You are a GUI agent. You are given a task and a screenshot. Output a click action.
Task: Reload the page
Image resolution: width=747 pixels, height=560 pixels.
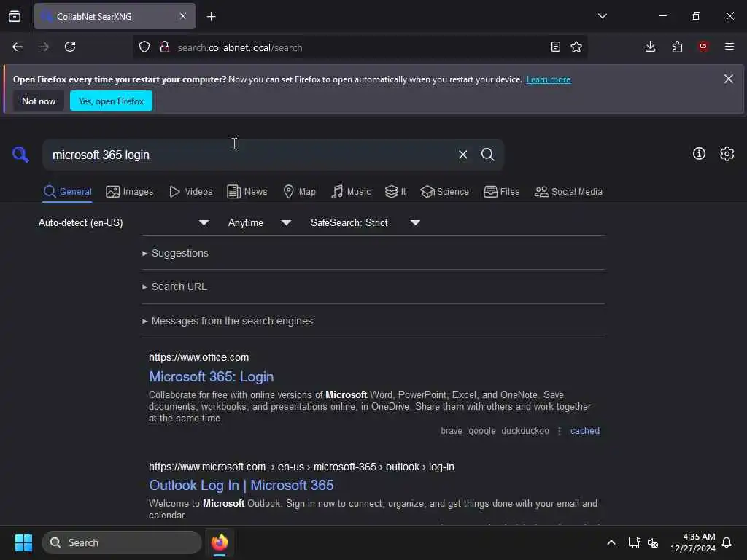[70, 47]
